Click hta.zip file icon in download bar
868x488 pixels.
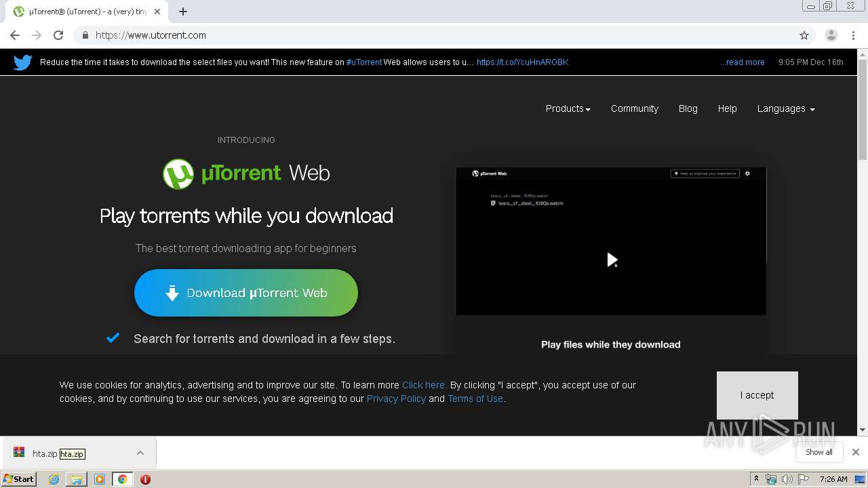19,453
